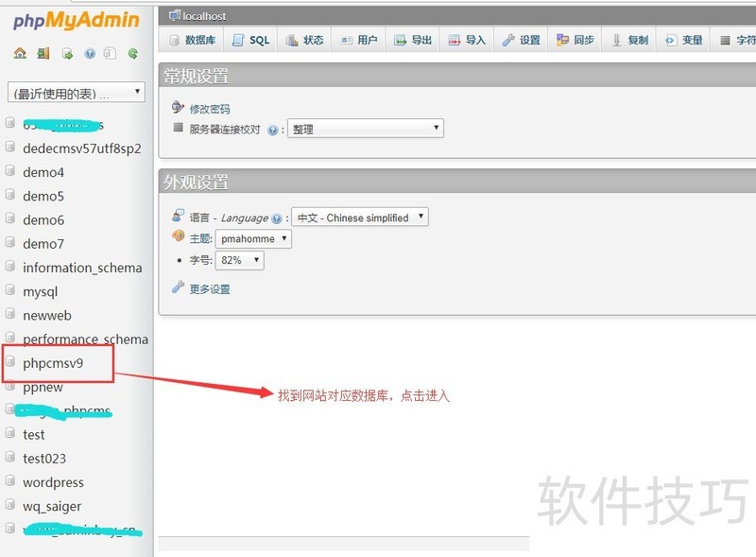Click database icon next to demo4
Screen dimensions: 756x557
(10, 170)
